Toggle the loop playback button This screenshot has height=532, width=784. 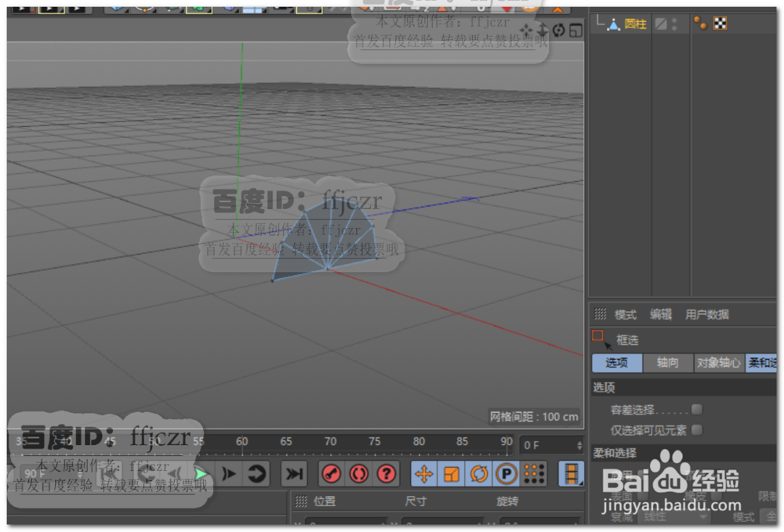[256, 473]
